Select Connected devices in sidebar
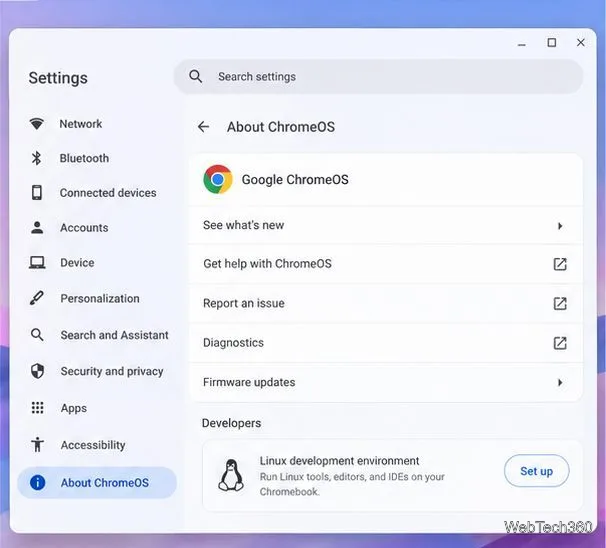 pos(97,192)
